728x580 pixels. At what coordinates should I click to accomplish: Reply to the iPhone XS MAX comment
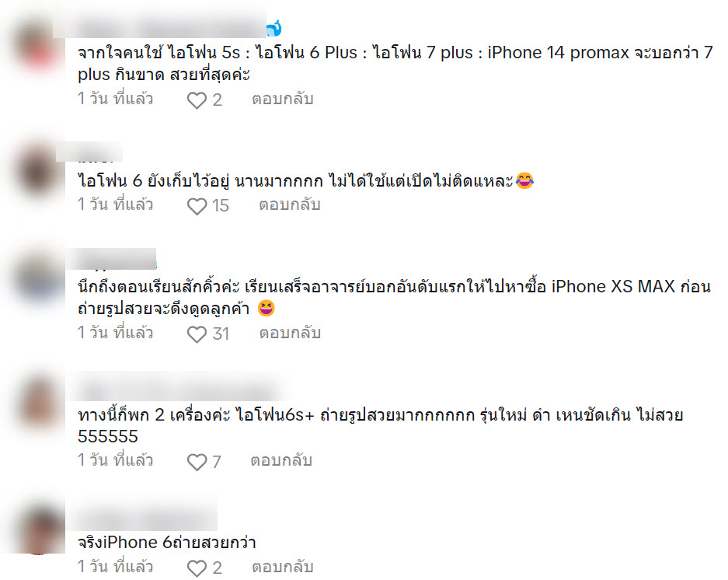click(x=290, y=334)
